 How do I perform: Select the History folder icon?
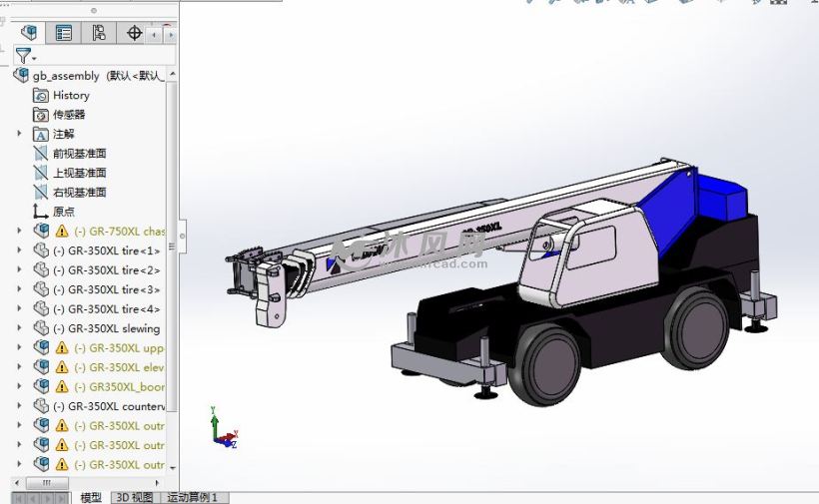pyautogui.click(x=41, y=95)
